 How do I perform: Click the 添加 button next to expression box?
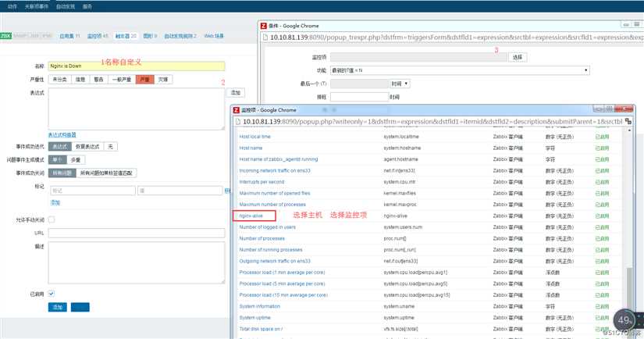click(235, 93)
